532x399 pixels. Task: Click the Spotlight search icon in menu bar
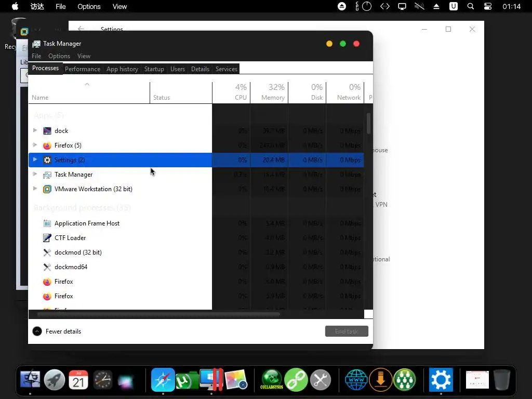coord(470,6)
